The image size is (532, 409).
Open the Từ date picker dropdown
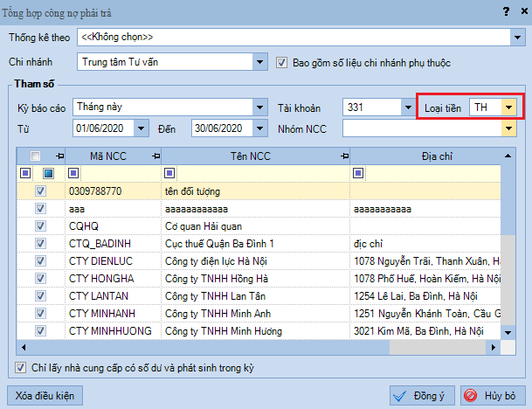click(x=144, y=129)
